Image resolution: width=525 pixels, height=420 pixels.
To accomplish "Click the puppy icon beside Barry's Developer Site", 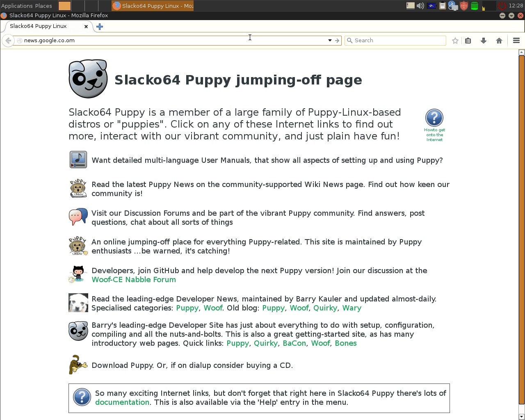I will click(78, 331).
